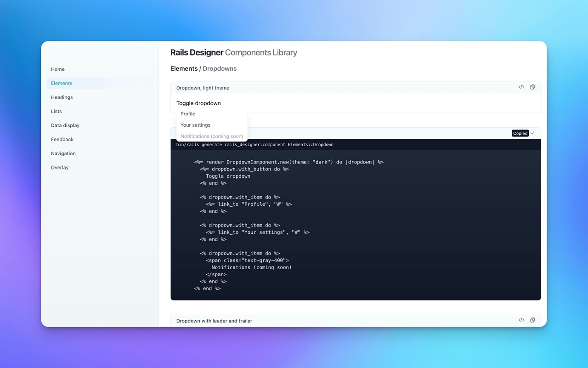Click the disabled Notifications (coming soon) item
Image resolution: width=588 pixels, height=368 pixels.
pos(212,136)
